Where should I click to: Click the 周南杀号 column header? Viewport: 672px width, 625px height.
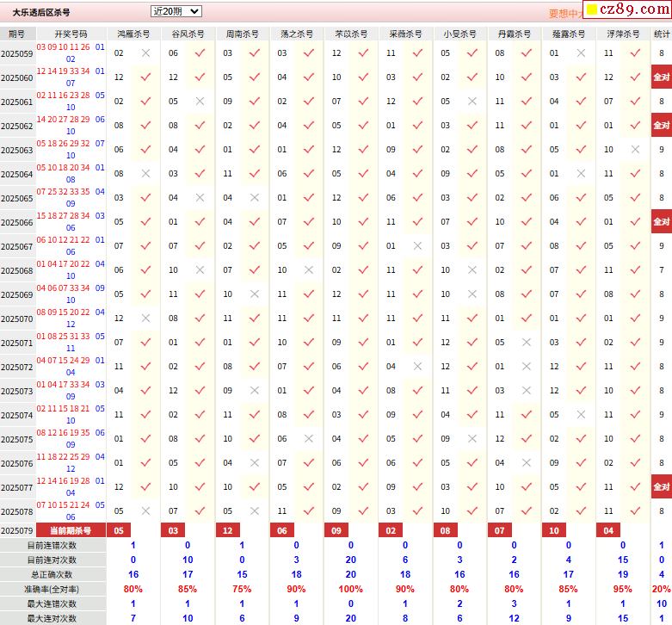(242, 34)
